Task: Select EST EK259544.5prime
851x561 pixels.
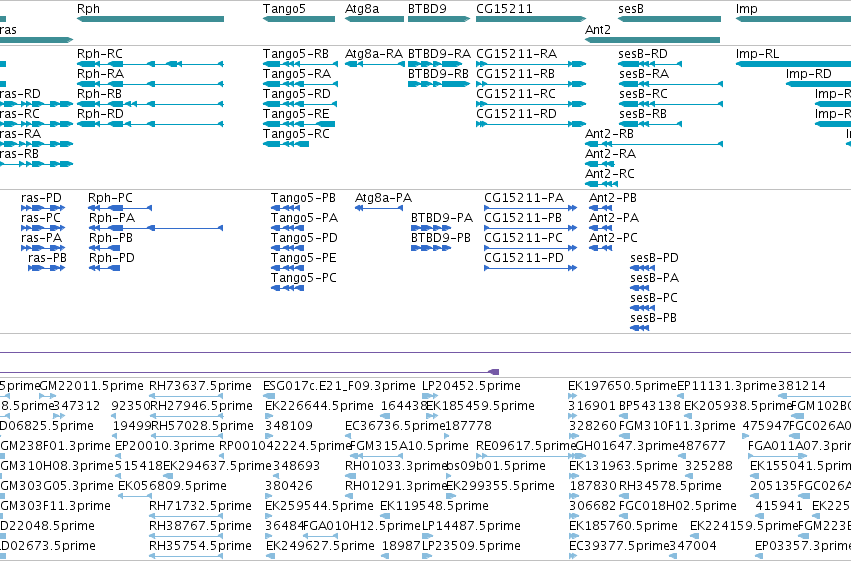Action: point(268,517)
